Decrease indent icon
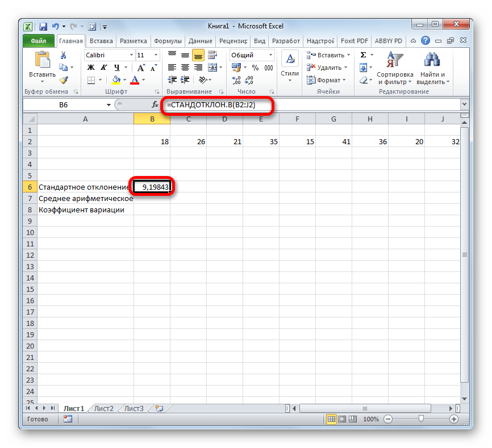This screenshot has width=492, height=448. [172, 80]
